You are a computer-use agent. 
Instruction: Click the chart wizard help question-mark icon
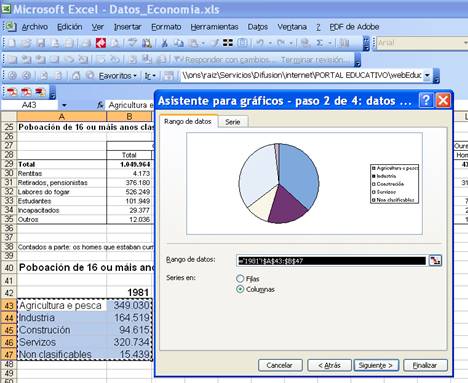click(x=426, y=100)
